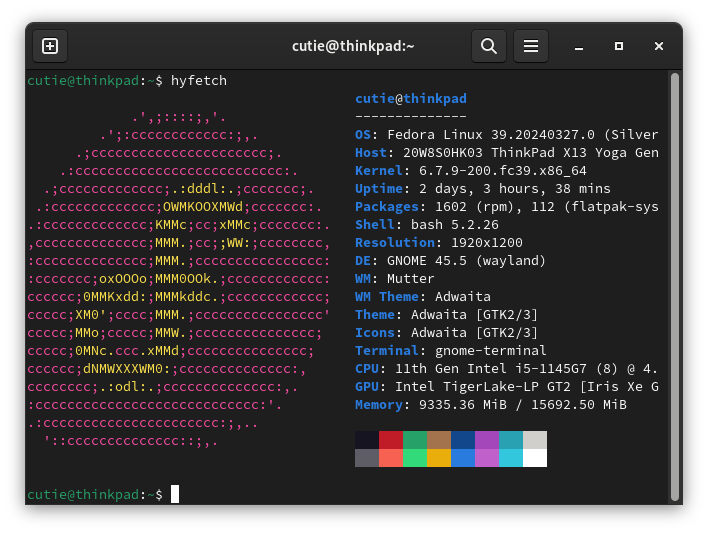Screen dimensions: 708x533
Task: Click the DE GNOME 45.5 line
Action: (x=450, y=261)
